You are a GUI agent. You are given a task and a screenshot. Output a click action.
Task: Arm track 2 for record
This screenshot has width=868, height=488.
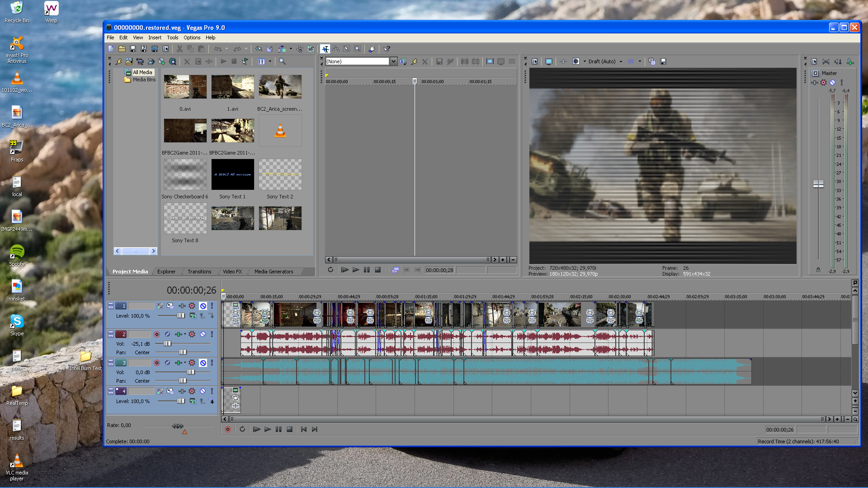click(156, 334)
